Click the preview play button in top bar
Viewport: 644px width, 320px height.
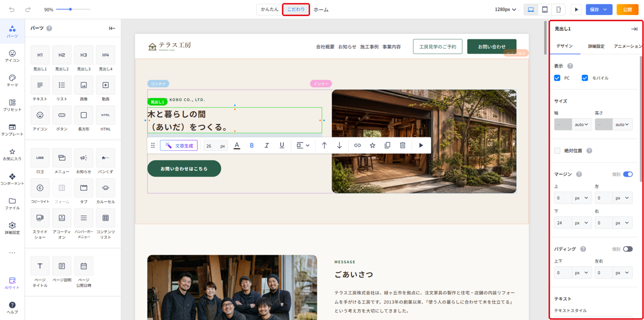[x=576, y=10]
